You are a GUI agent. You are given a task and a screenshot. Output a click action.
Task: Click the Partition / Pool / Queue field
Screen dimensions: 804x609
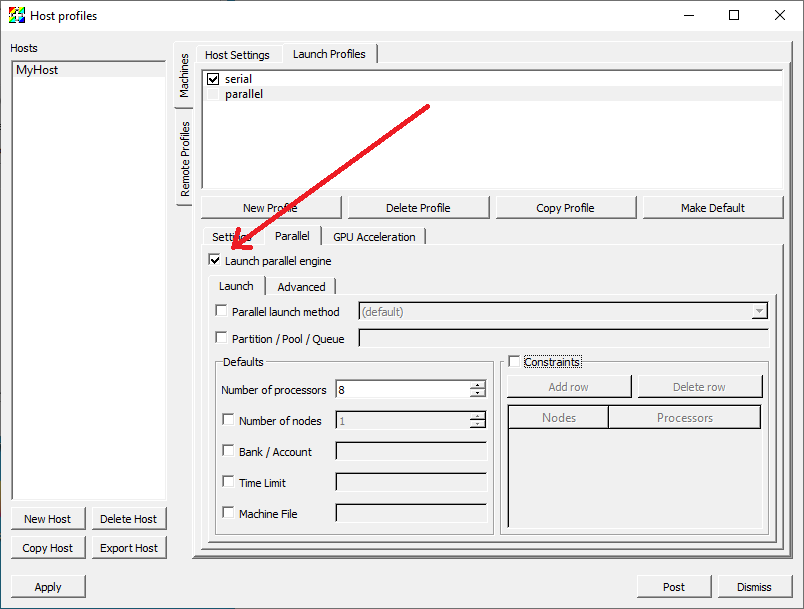coord(564,338)
